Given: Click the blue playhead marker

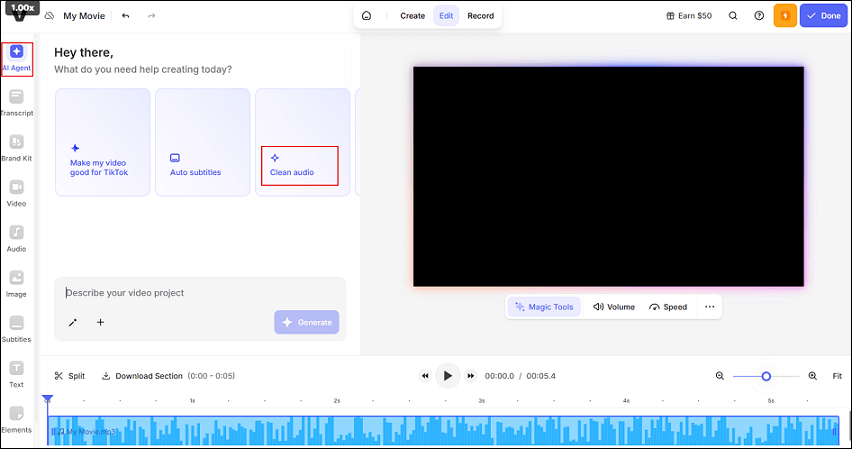Looking at the screenshot, I should pos(48,399).
